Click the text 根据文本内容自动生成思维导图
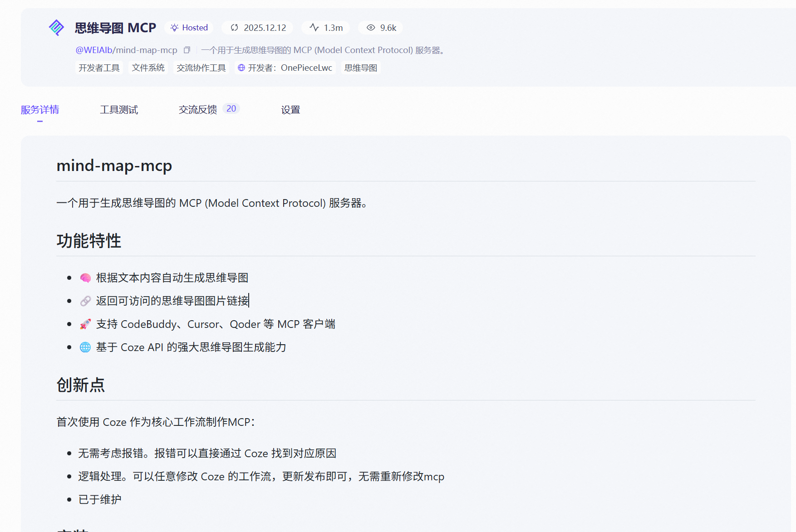Image resolution: width=796 pixels, height=532 pixels. 172,278
